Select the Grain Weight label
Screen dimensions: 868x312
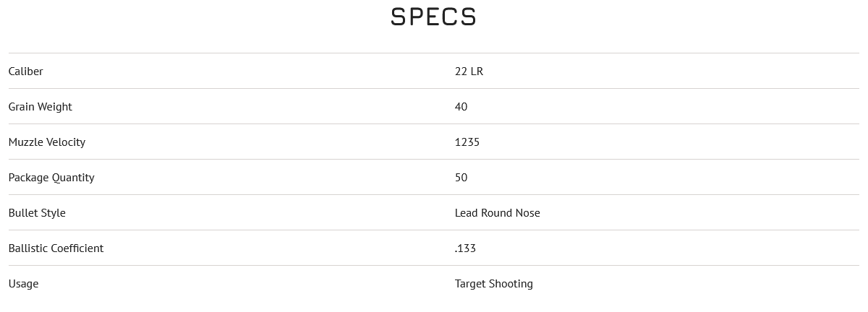(x=40, y=107)
